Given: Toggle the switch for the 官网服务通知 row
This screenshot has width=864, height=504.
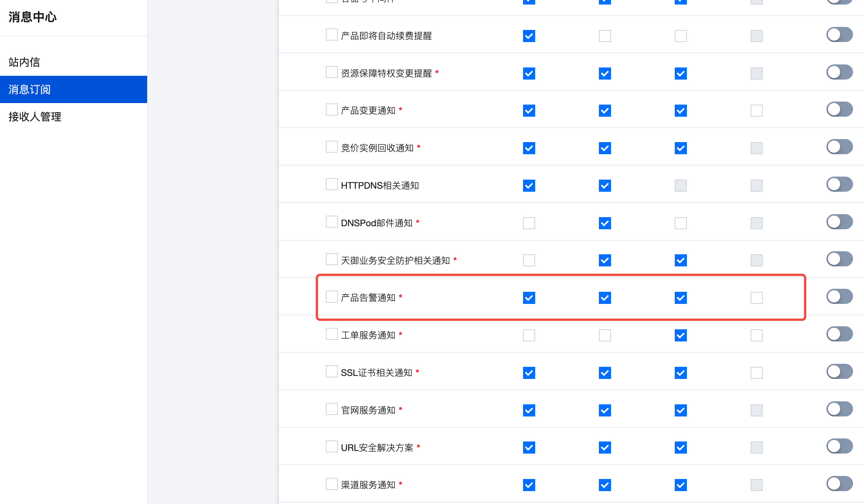Looking at the screenshot, I should pos(839,409).
